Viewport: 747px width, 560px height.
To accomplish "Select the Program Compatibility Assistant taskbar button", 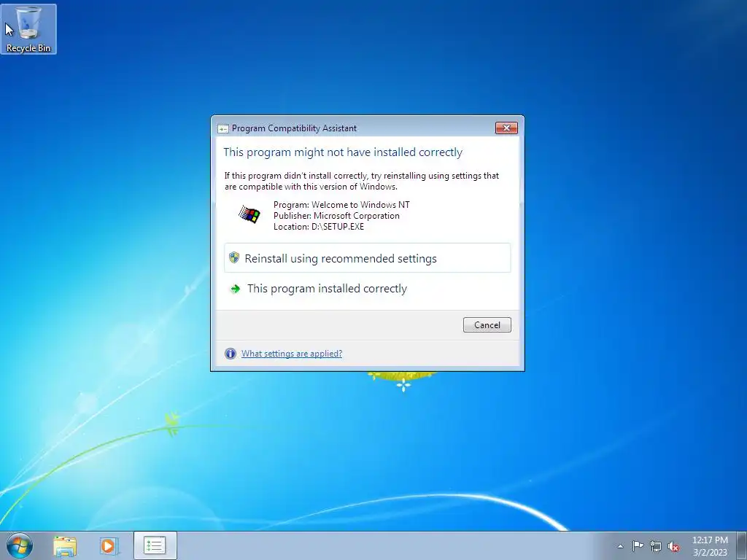I will (x=155, y=545).
